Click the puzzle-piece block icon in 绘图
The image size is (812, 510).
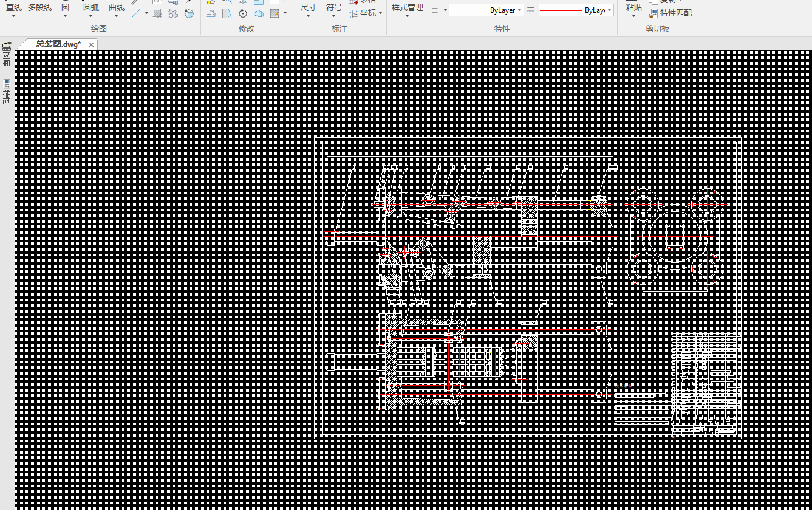173,13
